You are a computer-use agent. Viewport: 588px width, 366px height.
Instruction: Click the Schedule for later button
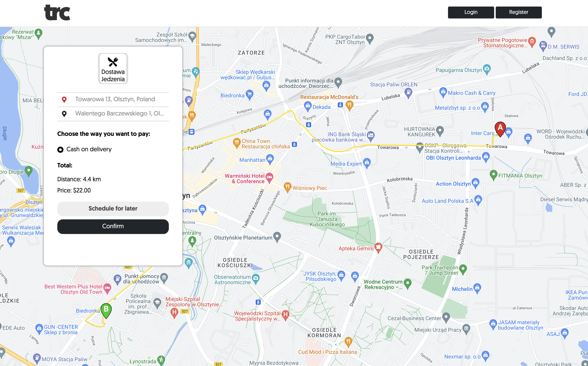pos(113,209)
